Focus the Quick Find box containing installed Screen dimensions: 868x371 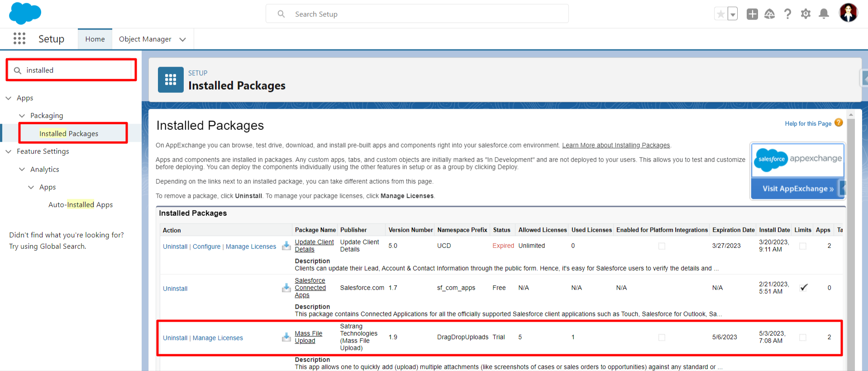tap(71, 70)
